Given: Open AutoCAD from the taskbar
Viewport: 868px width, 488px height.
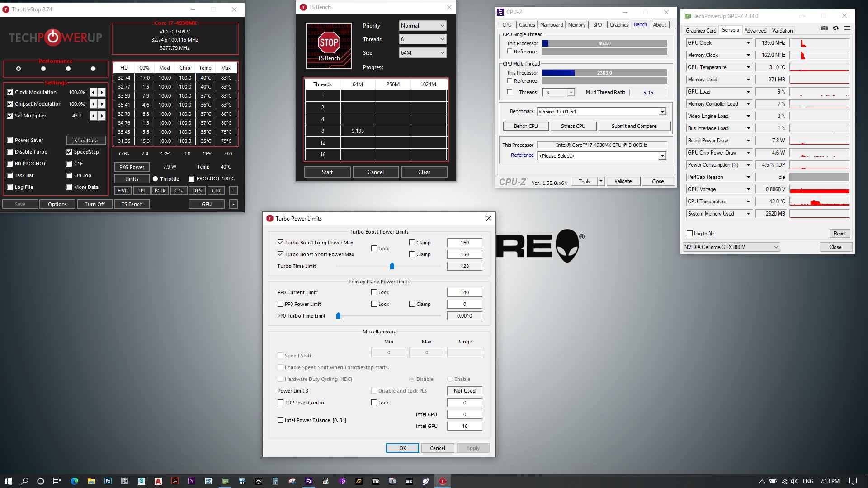Looking at the screenshot, I should coord(158,481).
